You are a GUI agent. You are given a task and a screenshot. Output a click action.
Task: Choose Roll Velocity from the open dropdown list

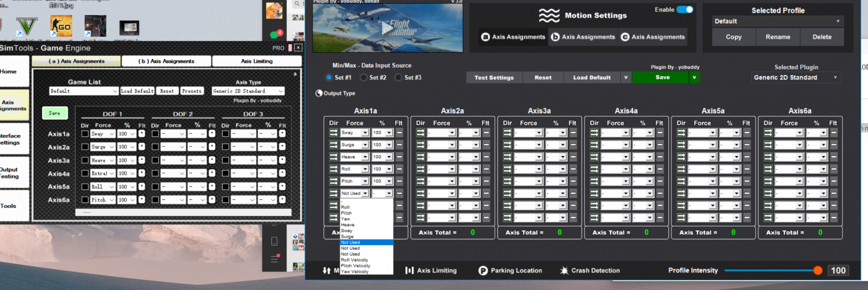(355, 260)
